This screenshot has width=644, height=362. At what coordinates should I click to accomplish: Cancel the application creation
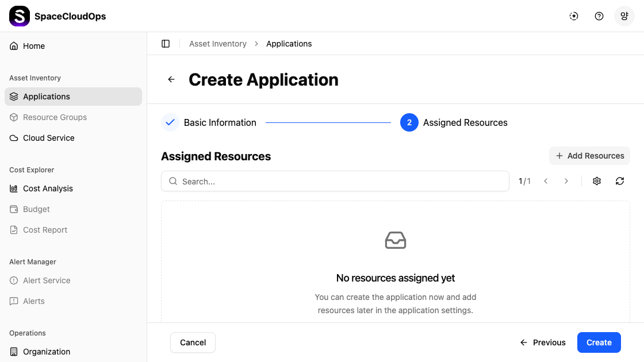pyautogui.click(x=193, y=342)
